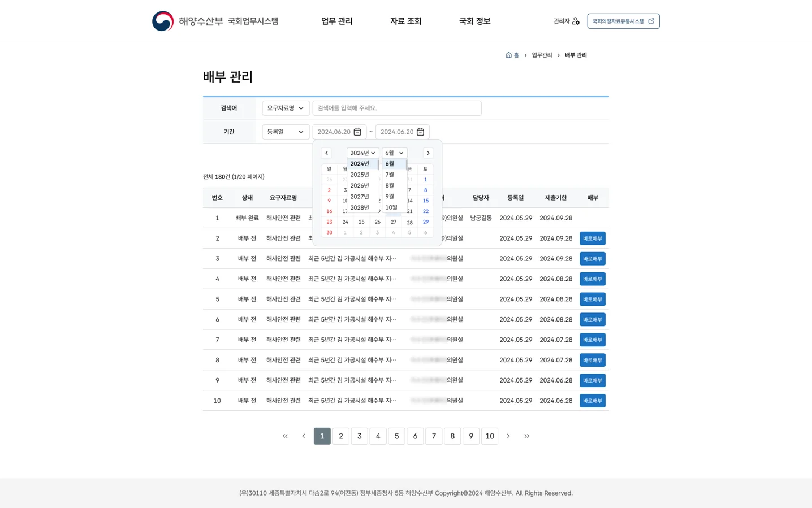This screenshot has height=508, width=812.
Task: Click submission deadline 2024.06.28 in row 9
Action: pyautogui.click(x=556, y=380)
